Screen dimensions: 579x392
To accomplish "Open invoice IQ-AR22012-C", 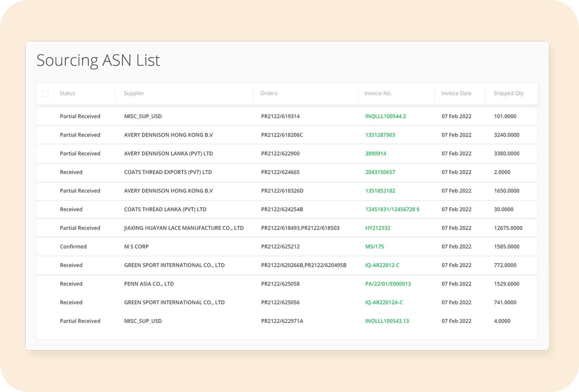I will (x=382, y=265).
